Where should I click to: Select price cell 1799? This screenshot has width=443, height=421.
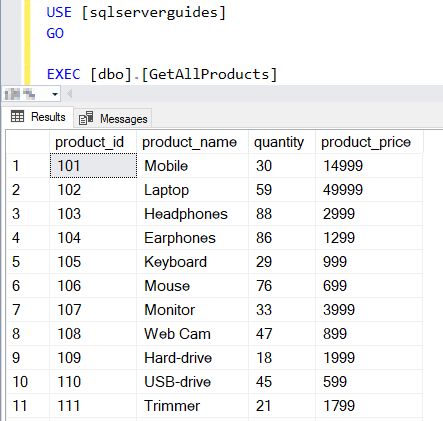(369, 406)
